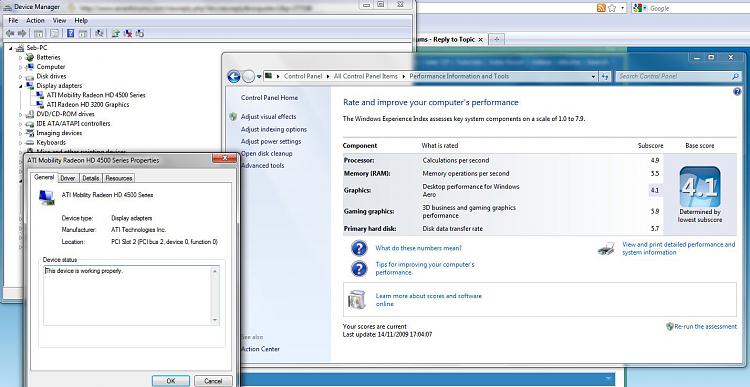Click the Google search engine icon

coord(638,8)
